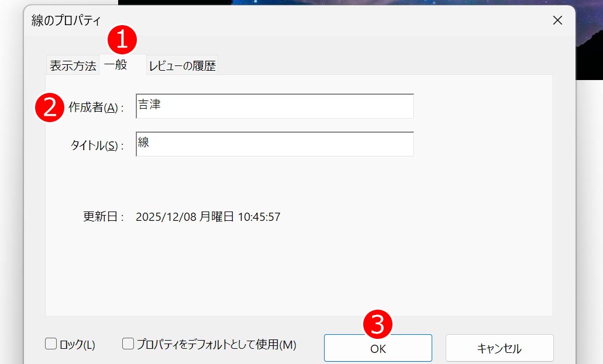Screen dimensions: 603x364
Task: Click inside the 作成者(A) text field
Action: (274, 106)
